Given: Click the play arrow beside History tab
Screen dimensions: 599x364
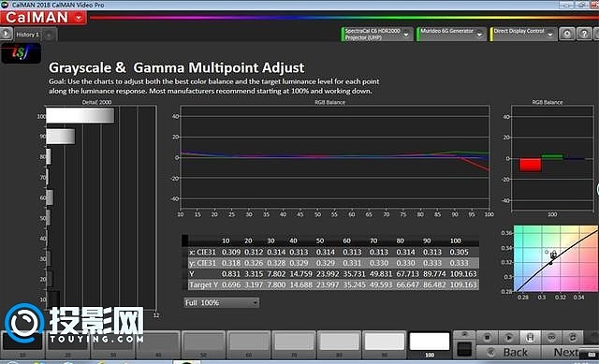Looking at the screenshot, I should tap(7, 34).
